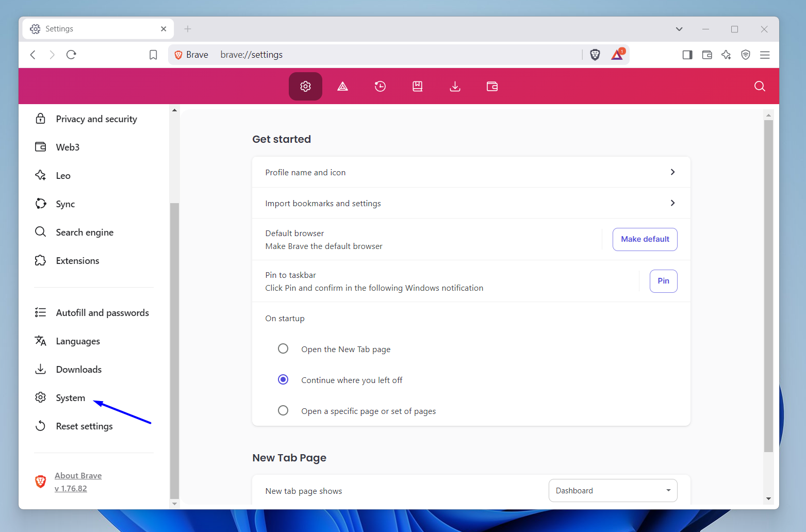Reload the page
The width and height of the screenshot is (806, 532).
pos(71,55)
